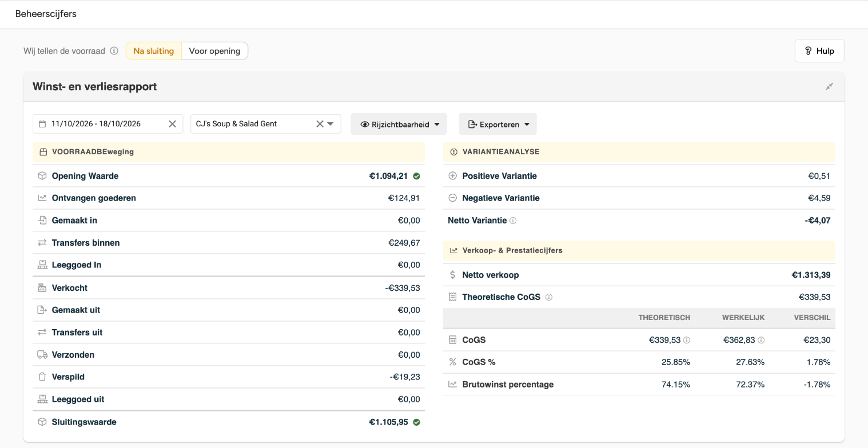Click truck icon of Verzonden row
This screenshot has width=868, height=448.
[42, 355]
